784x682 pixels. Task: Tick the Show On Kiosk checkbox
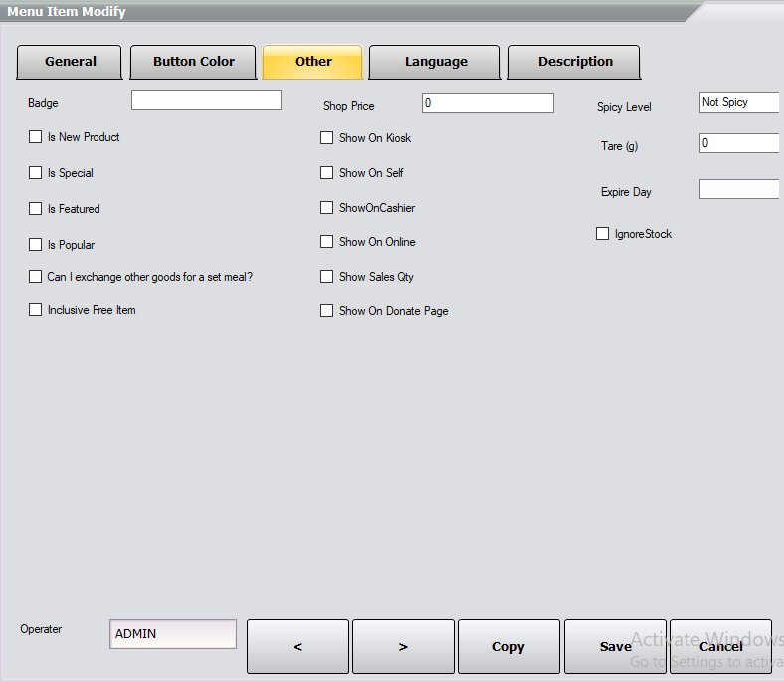tap(327, 138)
